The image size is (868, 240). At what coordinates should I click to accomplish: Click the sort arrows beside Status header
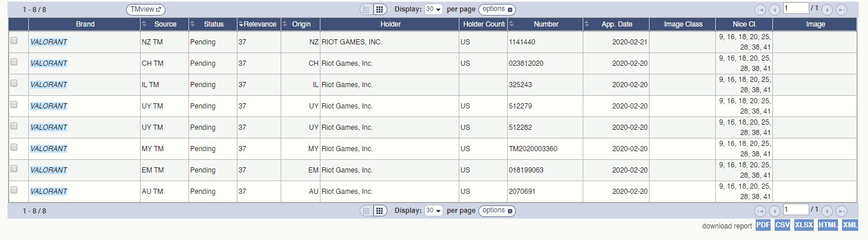[x=193, y=24]
